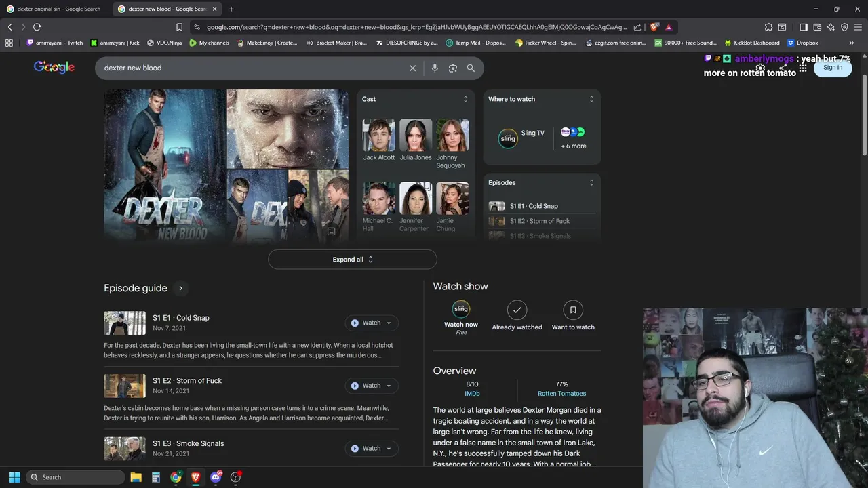Open Brave browser taskbar icon

tap(195, 477)
